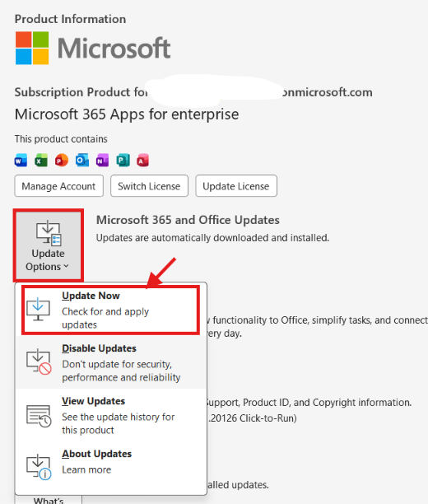Open the Manage Account button
The height and width of the screenshot is (504, 428).
58,186
